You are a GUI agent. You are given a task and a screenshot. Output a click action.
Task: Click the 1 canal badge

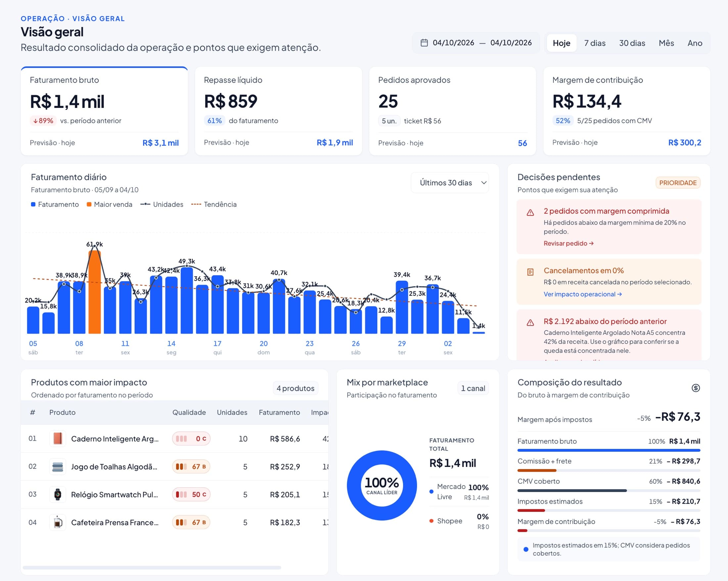473,388
